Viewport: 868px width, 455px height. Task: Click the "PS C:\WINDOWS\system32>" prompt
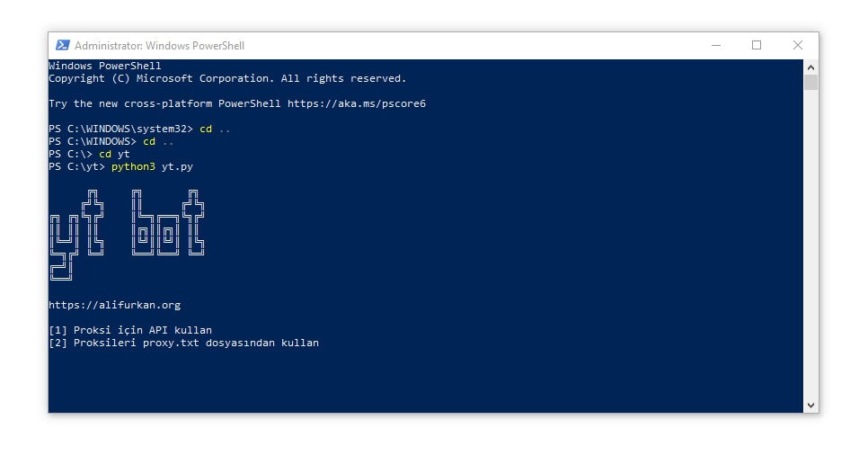pos(120,129)
